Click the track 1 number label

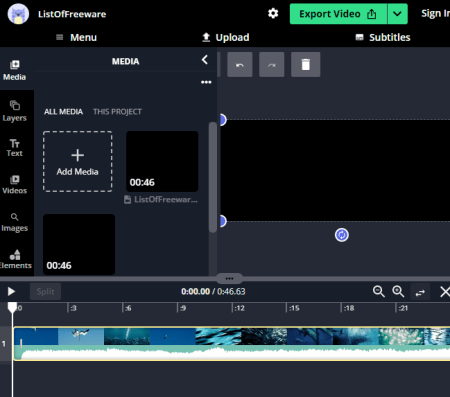[x=4, y=343]
